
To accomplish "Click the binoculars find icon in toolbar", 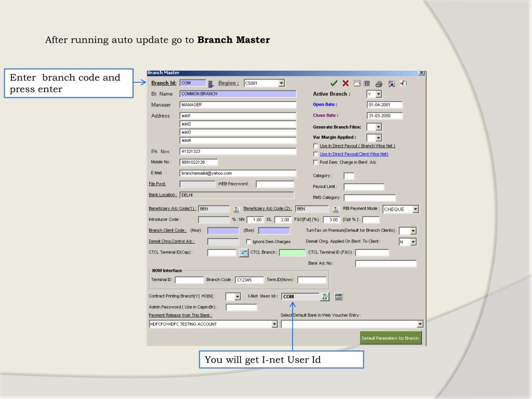I will (x=392, y=84).
